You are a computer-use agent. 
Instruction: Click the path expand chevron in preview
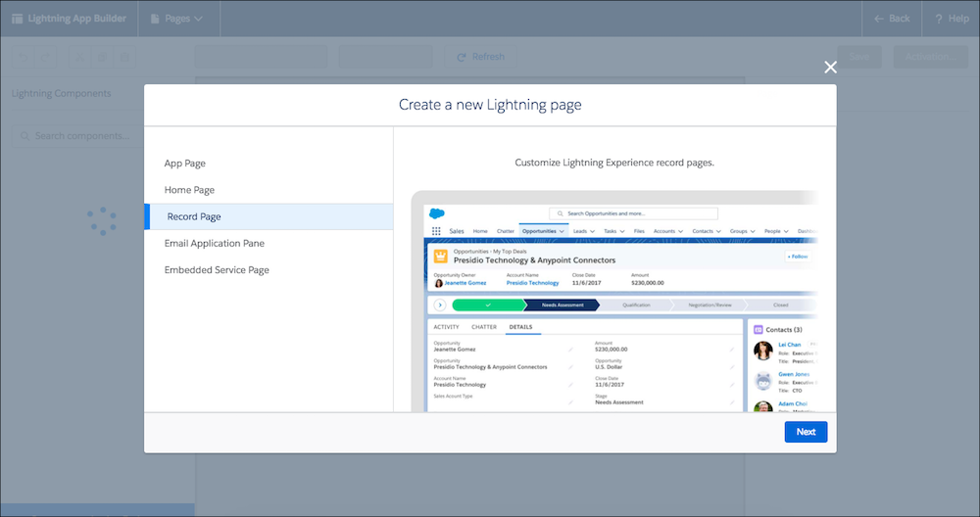[x=440, y=305]
